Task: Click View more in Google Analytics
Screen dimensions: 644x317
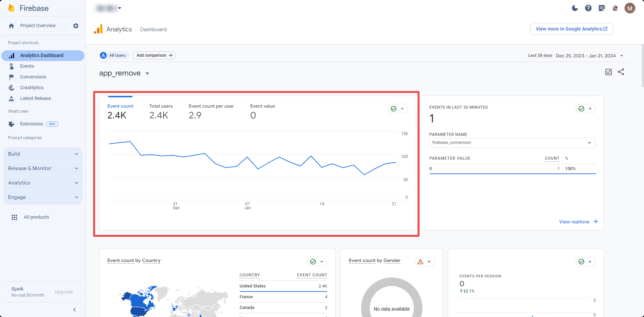Action: [x=572, y=29]
